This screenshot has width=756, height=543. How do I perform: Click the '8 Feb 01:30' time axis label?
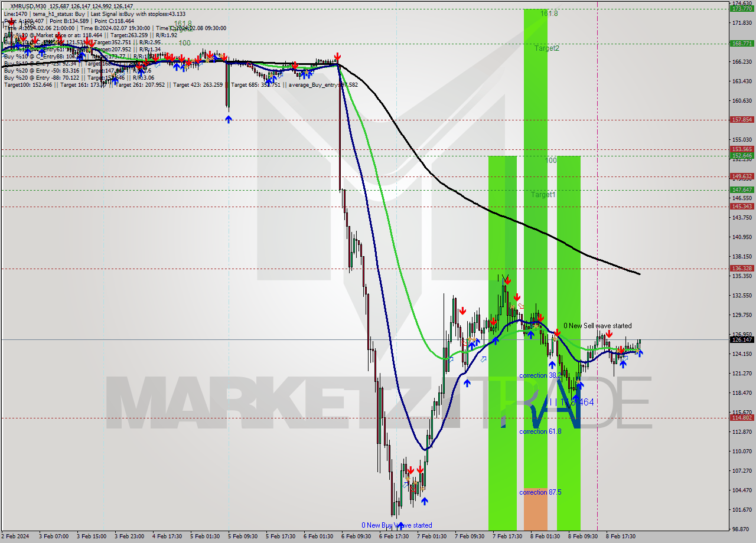coord(545,537)
